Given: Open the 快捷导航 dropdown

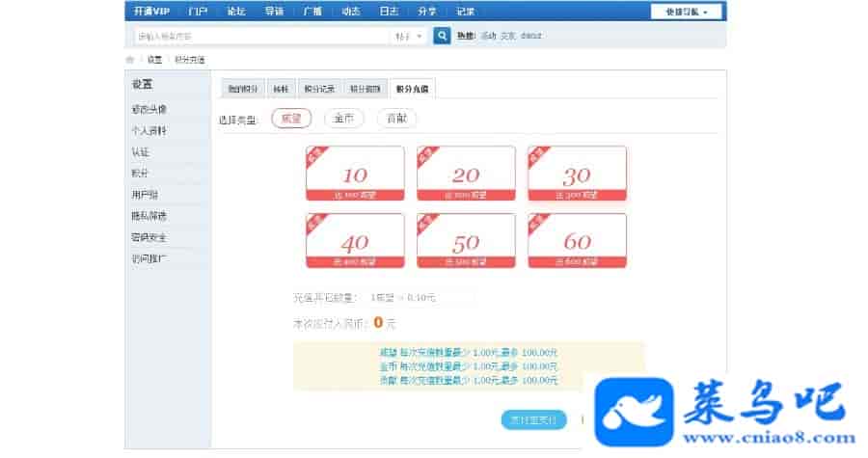Looking at the screenshot, I should click(x=687, y=12).
